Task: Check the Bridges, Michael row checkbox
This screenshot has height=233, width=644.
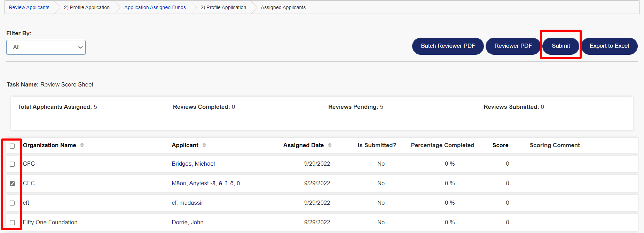Action: tap(12, 164)
